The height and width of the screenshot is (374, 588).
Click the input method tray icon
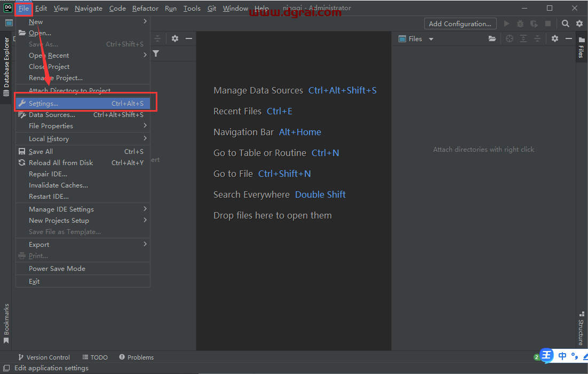[x=547, y=355]
